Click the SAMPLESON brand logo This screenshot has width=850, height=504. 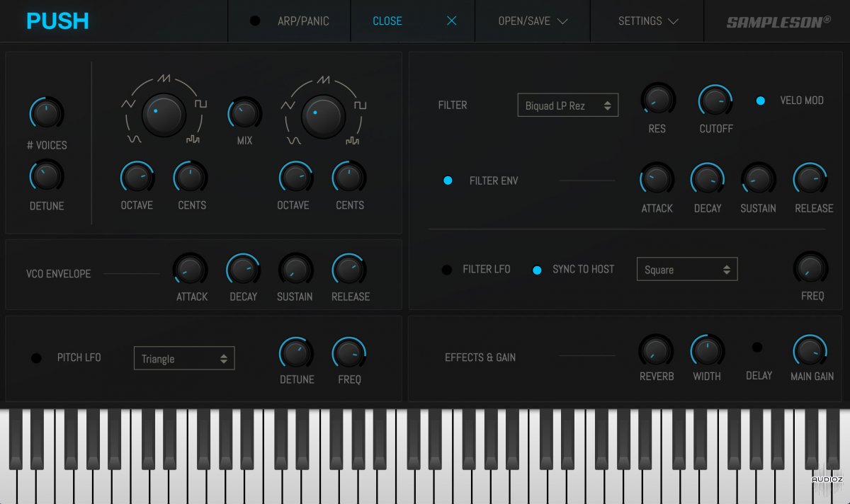pyautogui.click(x=779, y=21)
